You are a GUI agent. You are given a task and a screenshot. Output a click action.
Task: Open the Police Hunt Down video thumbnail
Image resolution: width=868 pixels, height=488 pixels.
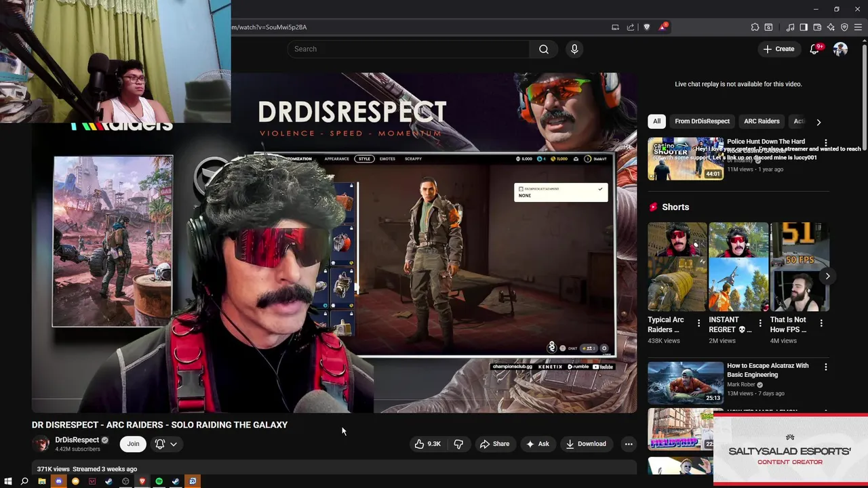point(685,159)
